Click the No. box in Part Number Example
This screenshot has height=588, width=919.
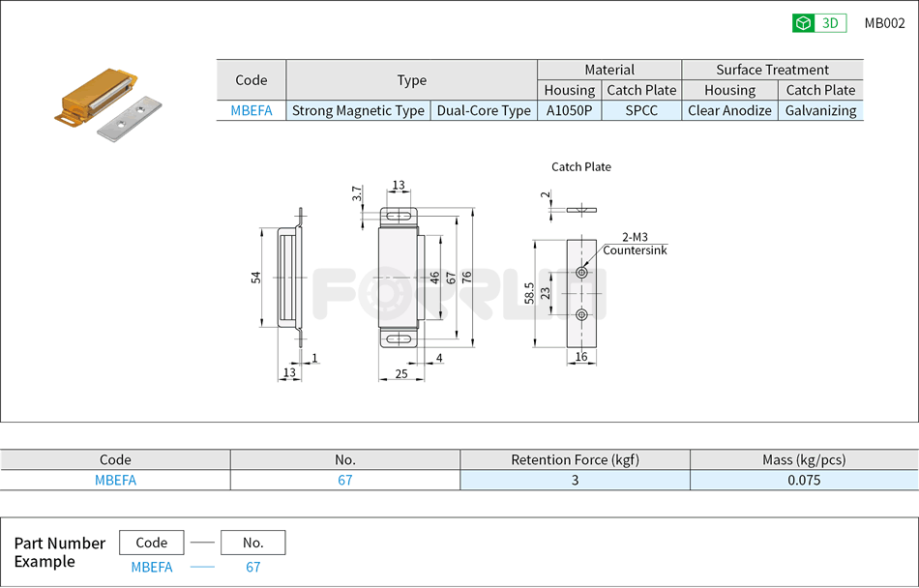click(x=252, y=543)
